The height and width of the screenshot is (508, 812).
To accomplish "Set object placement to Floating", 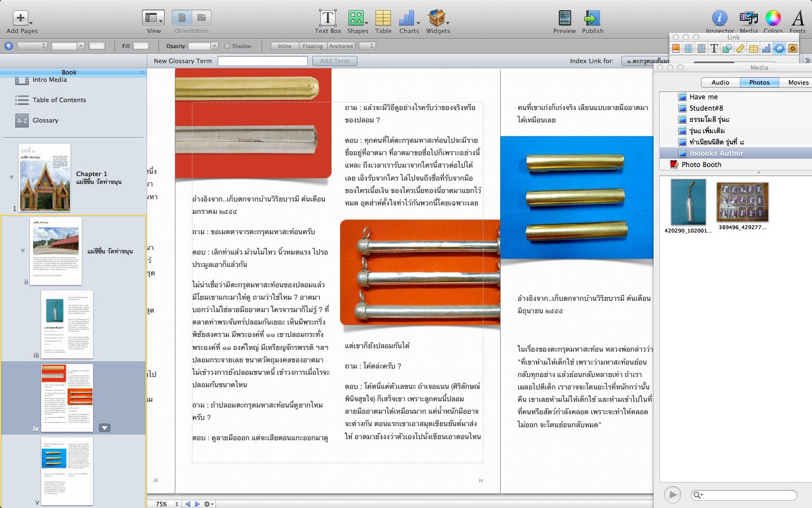I will coord(312,46).
